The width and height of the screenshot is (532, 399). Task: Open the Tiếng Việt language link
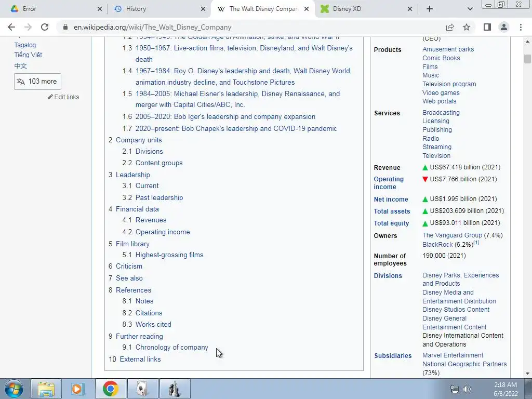(28, 55)
